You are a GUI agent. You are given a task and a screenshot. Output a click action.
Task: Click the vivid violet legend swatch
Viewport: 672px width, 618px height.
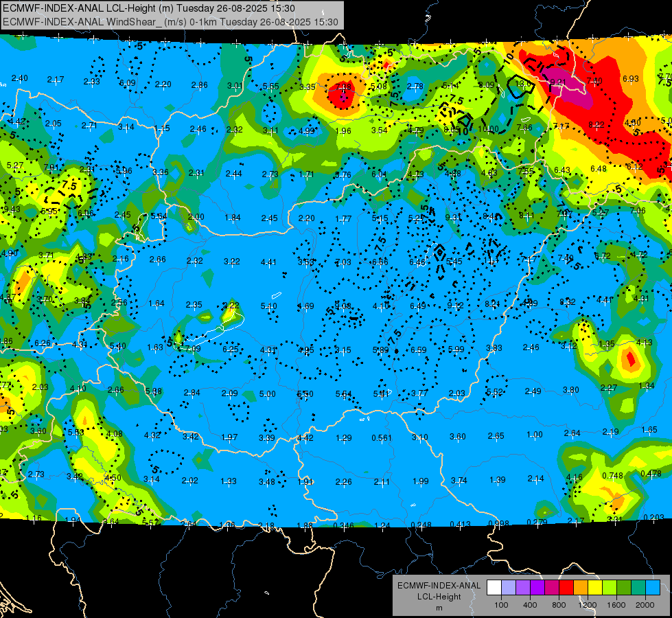537,587
